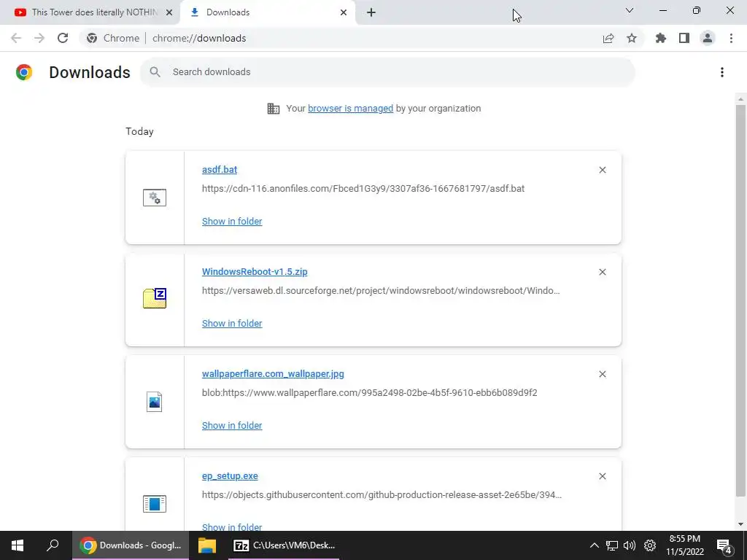This screenshot has width=747, height=560.
Task: Open taskbar search magnifier
Action: pyautogui.click(x=53, y=545)
